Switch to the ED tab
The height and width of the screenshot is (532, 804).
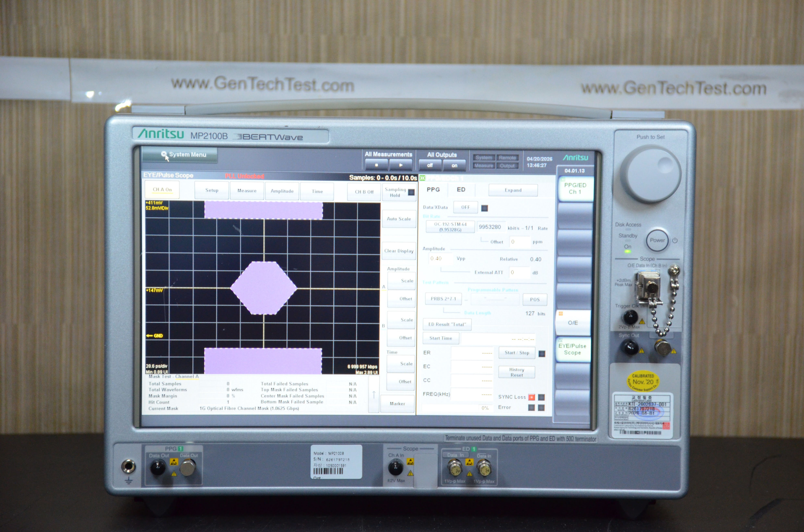(461, 190)
